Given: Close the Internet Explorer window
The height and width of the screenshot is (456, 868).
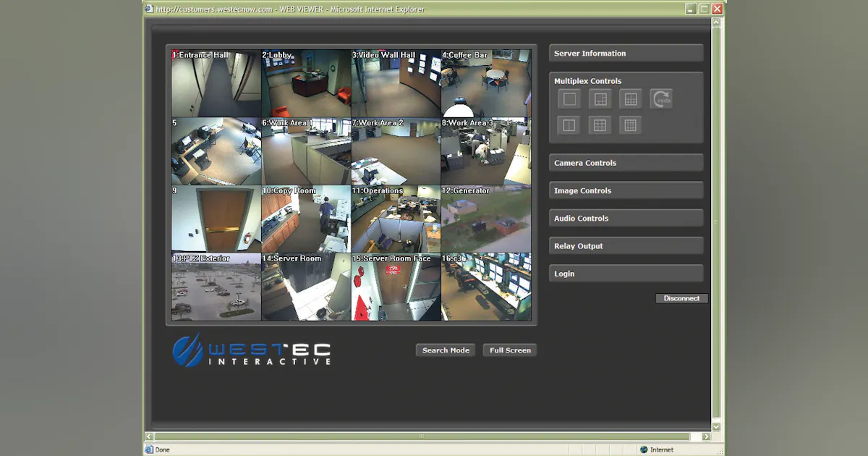Looking at the screenshot, I should coord(717,9).
